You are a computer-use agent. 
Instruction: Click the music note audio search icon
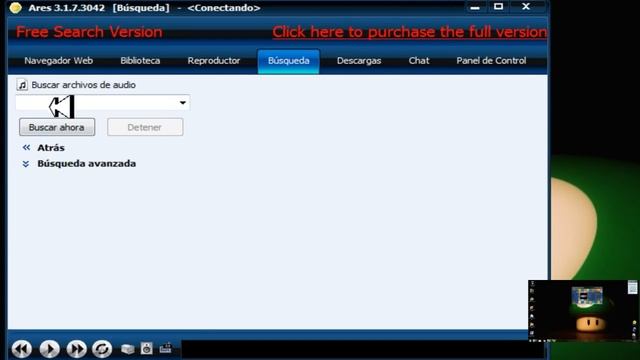click(22, 85)
